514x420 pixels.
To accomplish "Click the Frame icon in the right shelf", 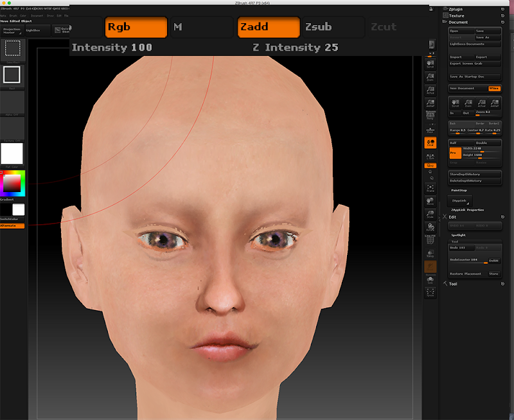I will click(430, 188).
